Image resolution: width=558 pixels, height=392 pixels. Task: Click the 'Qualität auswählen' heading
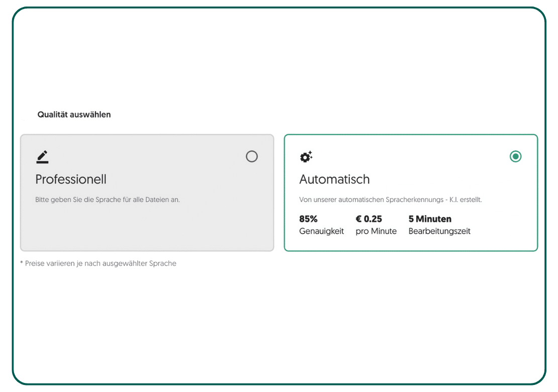click(x=74, y=115)
